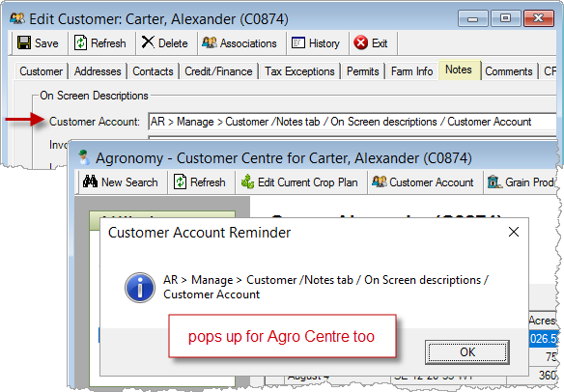This screenshot has width=564, height=392.
Task: Click the Refresh icon in Agronomy toolbar
Action: coord(180,182)
